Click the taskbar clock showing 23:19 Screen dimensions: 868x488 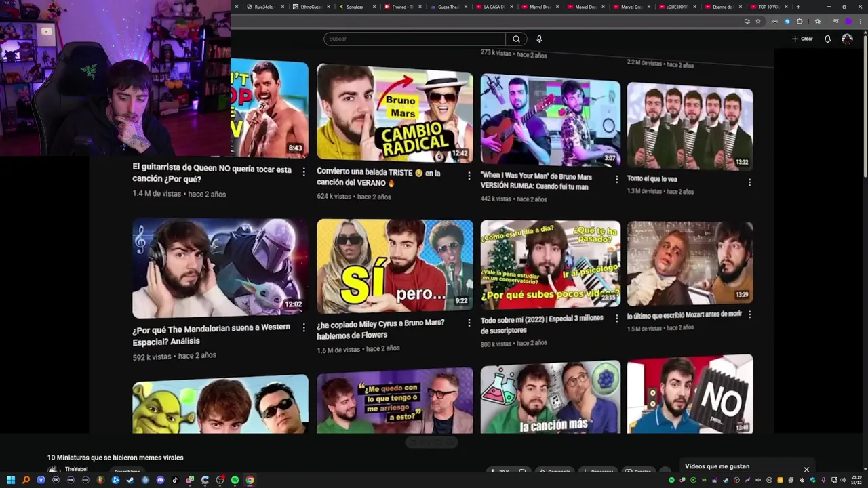coord(857,480)
